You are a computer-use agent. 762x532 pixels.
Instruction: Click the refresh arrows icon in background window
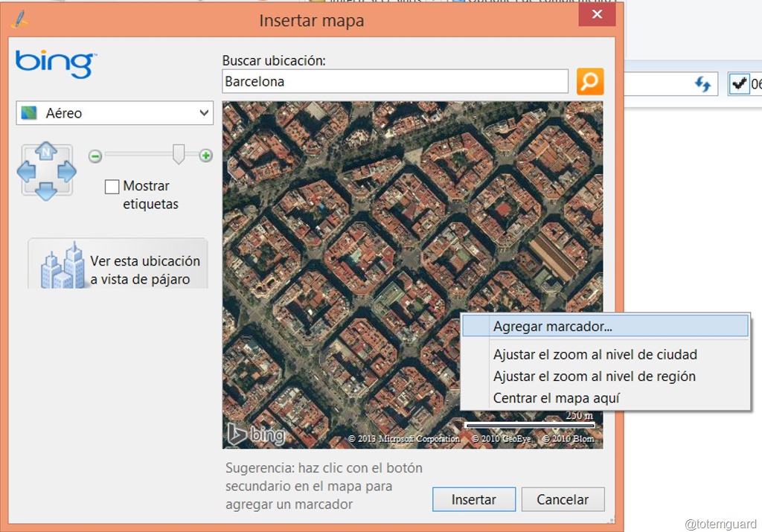point(702,84)
